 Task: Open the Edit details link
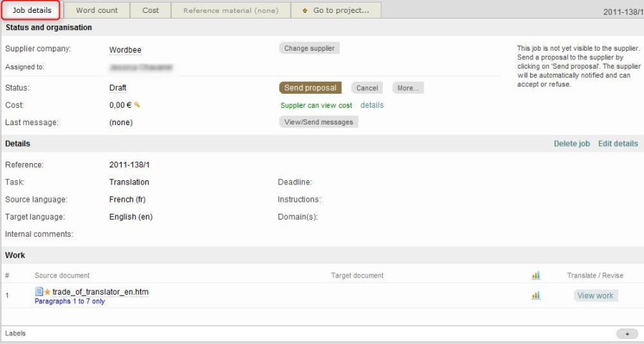(x=618, y=144)
